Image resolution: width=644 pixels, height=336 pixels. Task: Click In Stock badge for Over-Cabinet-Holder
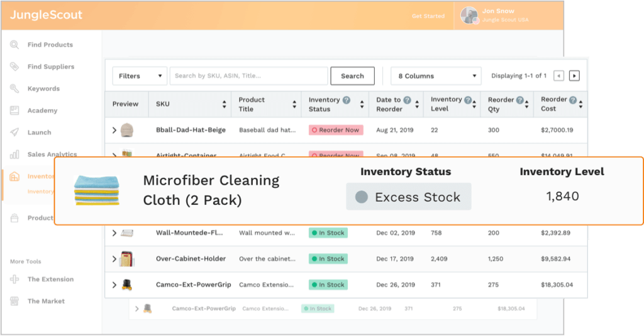point(328,259)
